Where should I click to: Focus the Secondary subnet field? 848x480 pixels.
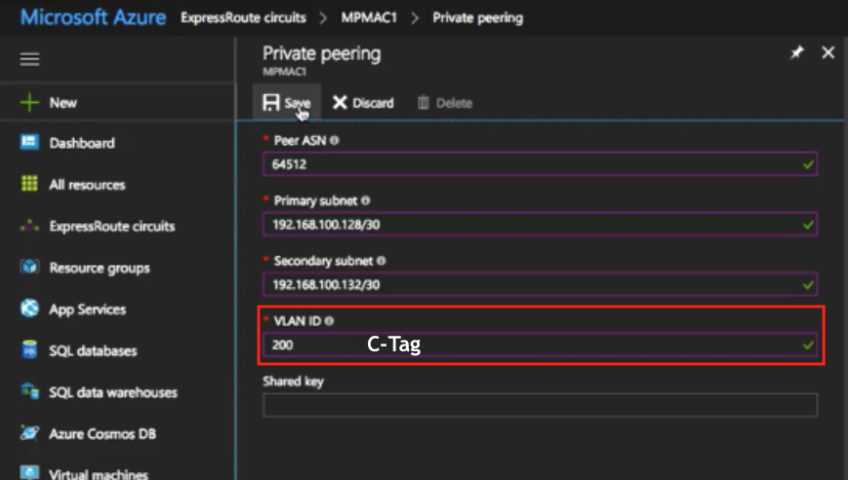coord(540,284)
